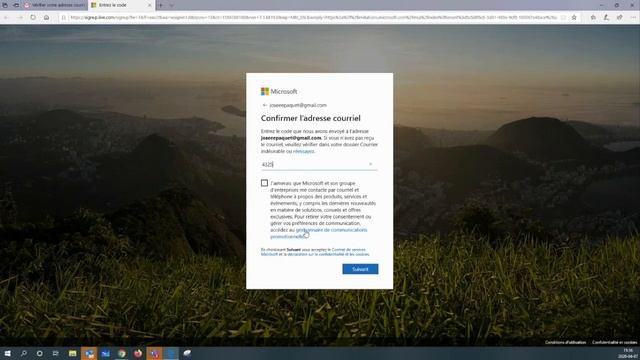
Task: Click the back arrow beside the email address
Action: pyautogui.click(x=264, y=105)
